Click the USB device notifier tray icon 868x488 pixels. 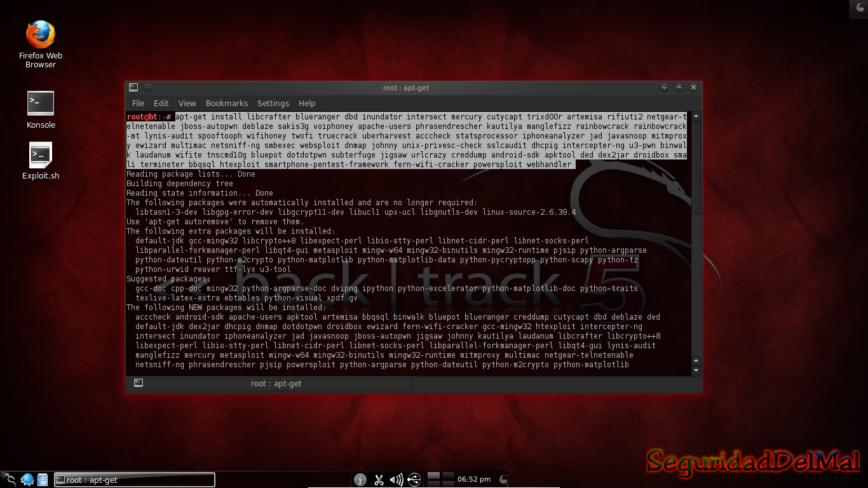coord(414,479)
